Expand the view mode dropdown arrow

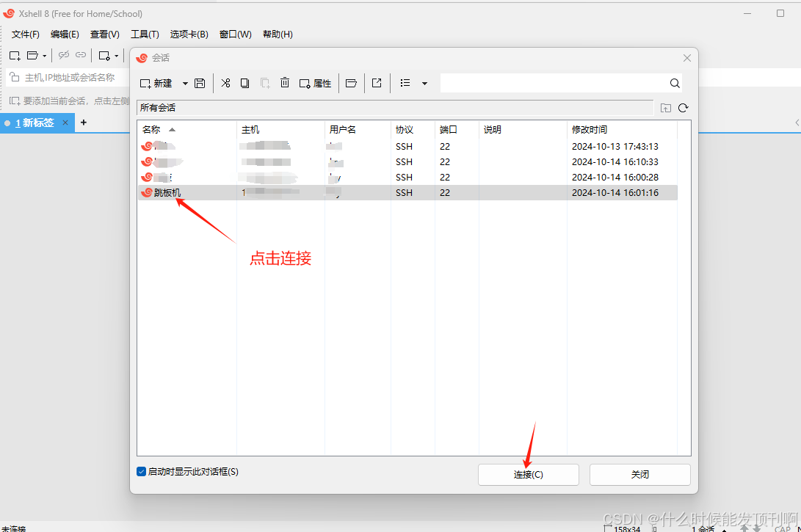[x=424, y=83]
